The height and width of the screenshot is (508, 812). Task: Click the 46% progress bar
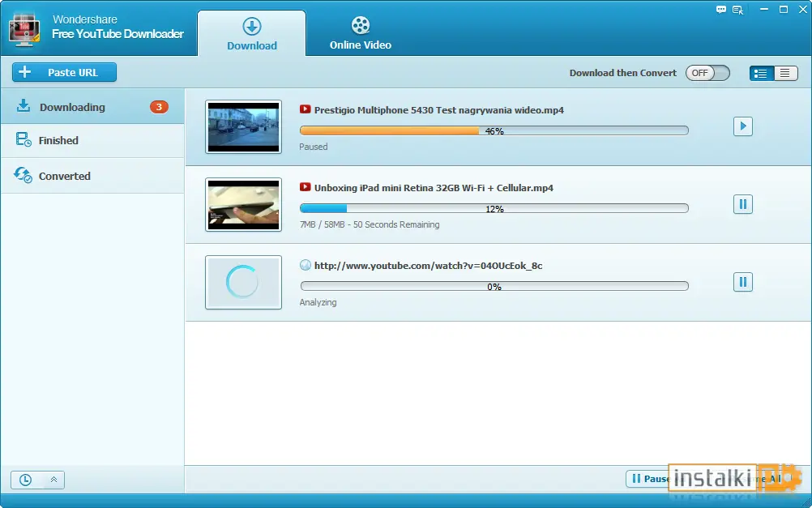(494, 130)
